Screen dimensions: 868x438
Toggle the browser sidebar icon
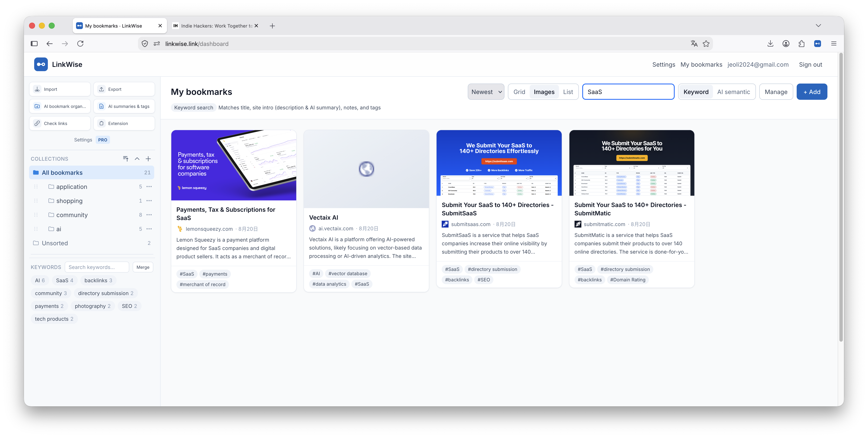tap(34, 44)
